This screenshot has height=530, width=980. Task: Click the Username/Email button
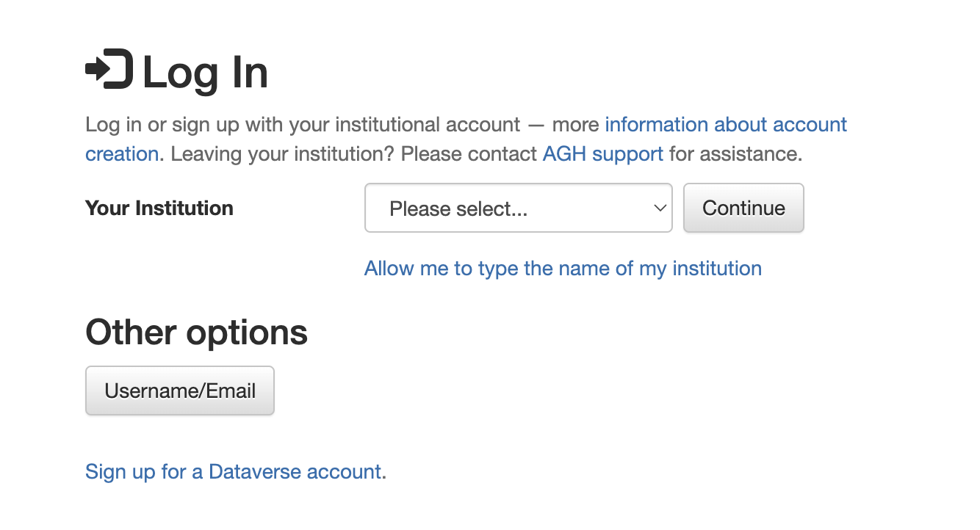pyautogui.click(x=180, y=391)
